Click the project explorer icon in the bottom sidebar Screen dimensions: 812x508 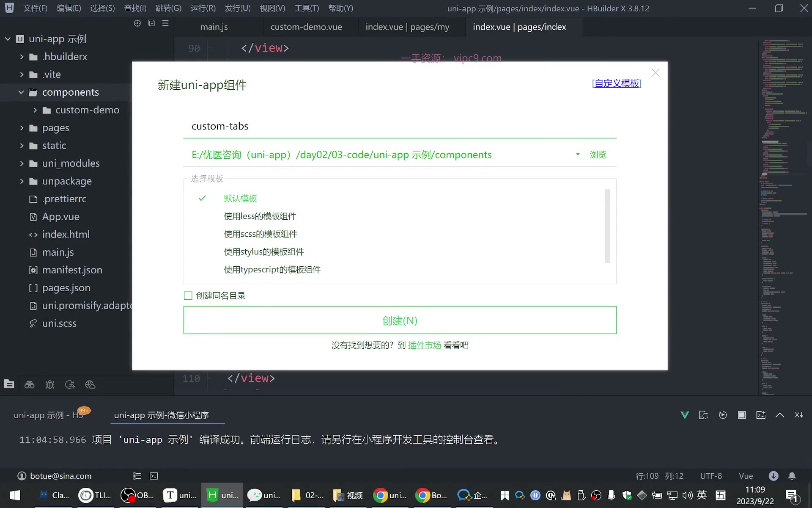[x=9, y=384]
